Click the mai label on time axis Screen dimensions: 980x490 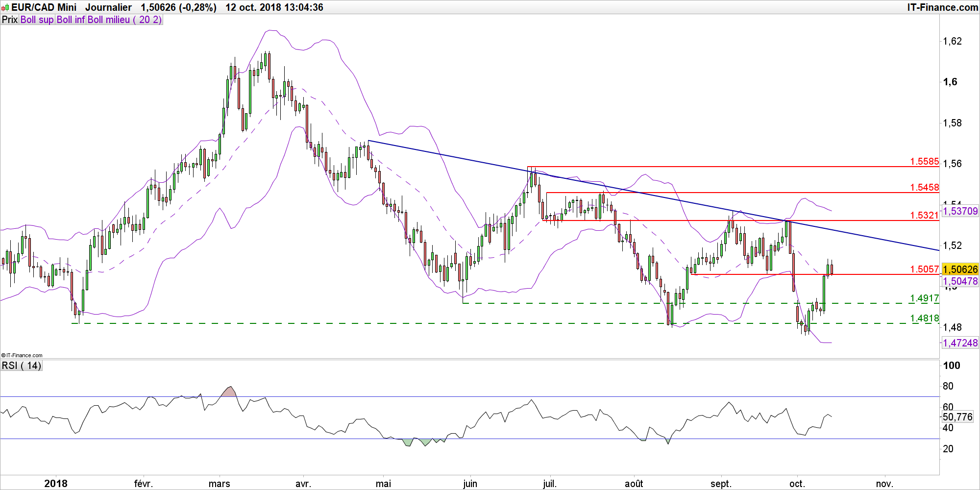383,484
